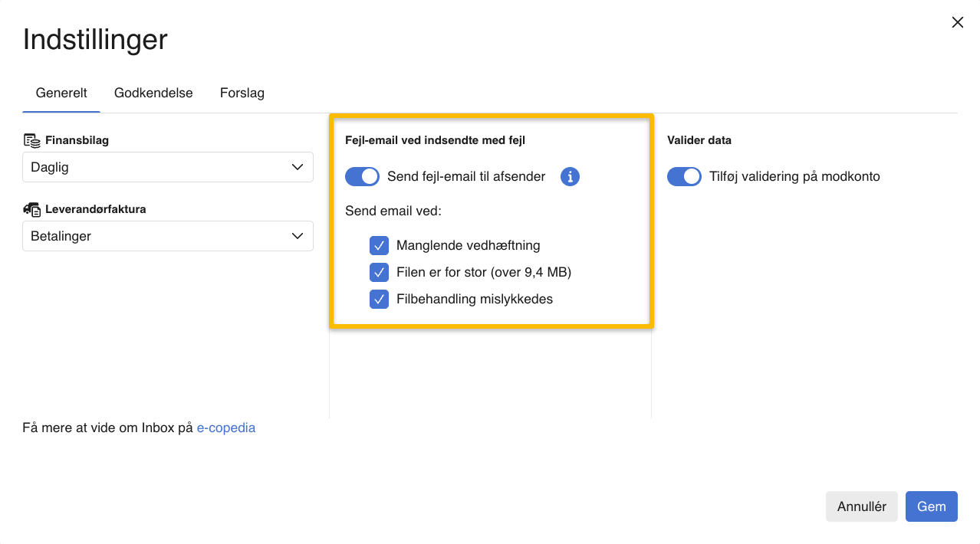Expand the Finansbilag dropdown showing Daglig
Image resolution: width=980 pixels, height=544 pixels.
pyautogui.click(x=168, y=167)
